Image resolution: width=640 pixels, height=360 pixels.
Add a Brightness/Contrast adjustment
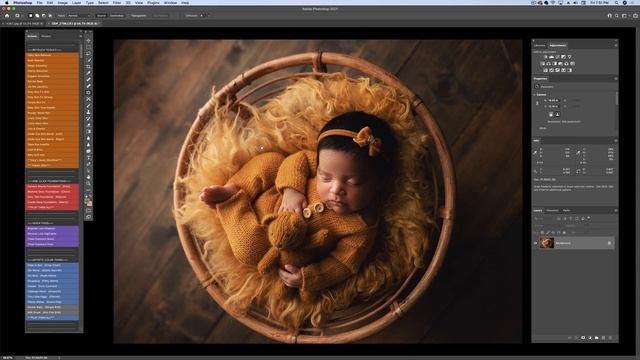545,57
